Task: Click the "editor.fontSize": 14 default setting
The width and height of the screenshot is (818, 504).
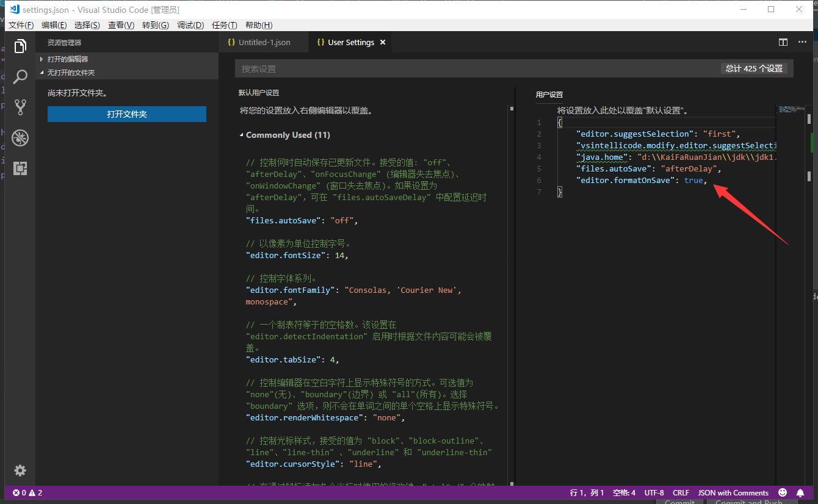Action: click(297, 255)
